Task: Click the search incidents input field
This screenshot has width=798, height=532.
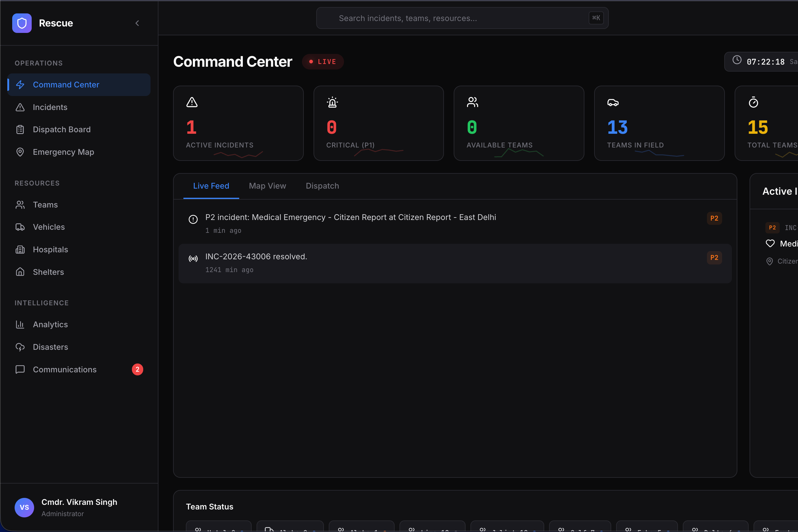Action: (462, 18)
